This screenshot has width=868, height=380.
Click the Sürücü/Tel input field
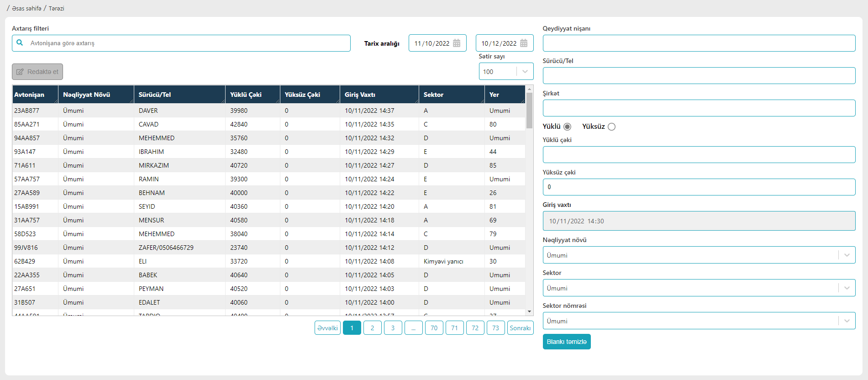point(699,75)
